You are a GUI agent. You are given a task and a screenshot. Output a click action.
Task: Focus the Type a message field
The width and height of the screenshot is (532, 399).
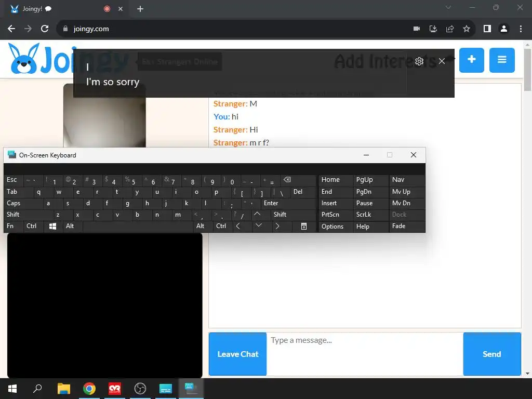tap(365, 354)
